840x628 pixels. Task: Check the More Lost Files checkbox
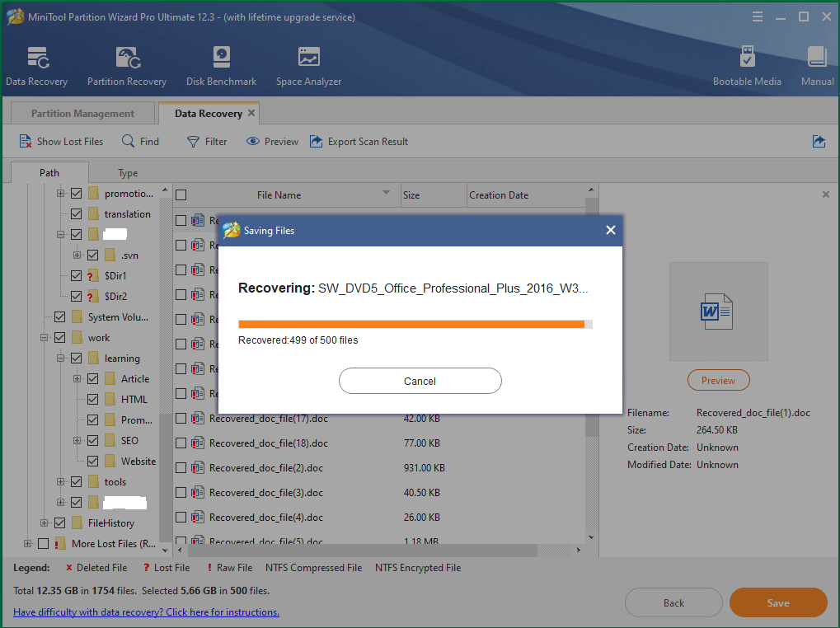tap(44, 543)
